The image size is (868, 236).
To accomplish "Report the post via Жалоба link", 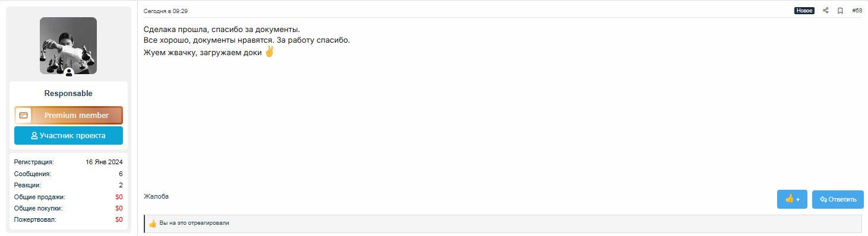I will (156, 196).
